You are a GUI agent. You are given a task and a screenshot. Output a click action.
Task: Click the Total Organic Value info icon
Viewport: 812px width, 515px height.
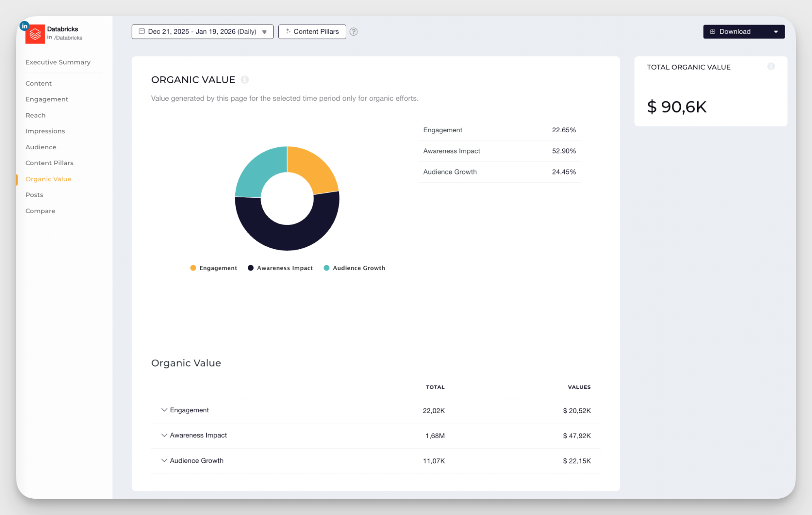[771, 67]
